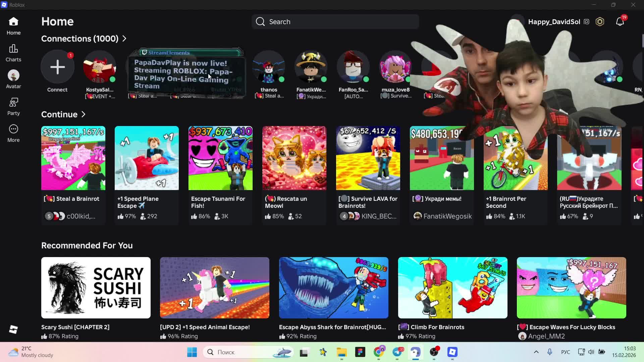Show hidden system tray icons

[x=536, y=352]
